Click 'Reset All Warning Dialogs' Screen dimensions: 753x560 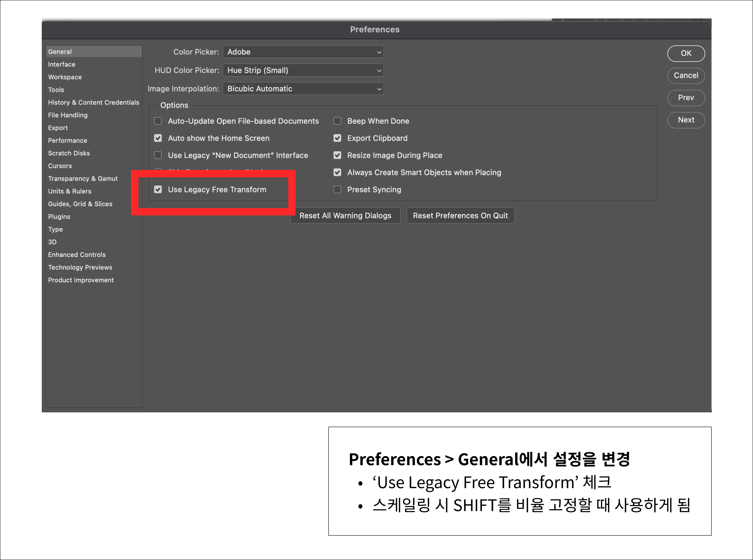click(x=345, y=215)
